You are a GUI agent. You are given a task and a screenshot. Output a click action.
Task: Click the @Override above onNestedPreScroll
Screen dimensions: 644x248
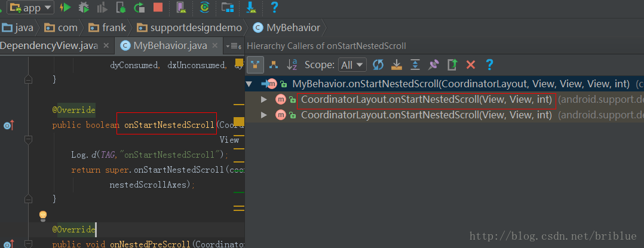[73, 229]
